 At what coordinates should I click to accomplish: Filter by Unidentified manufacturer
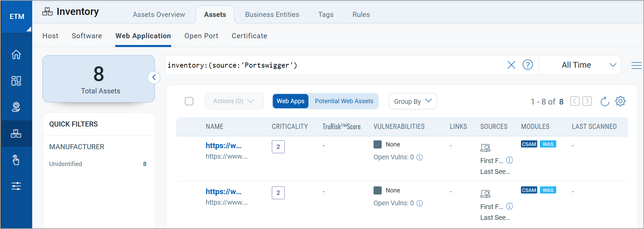tap(66, 164)
